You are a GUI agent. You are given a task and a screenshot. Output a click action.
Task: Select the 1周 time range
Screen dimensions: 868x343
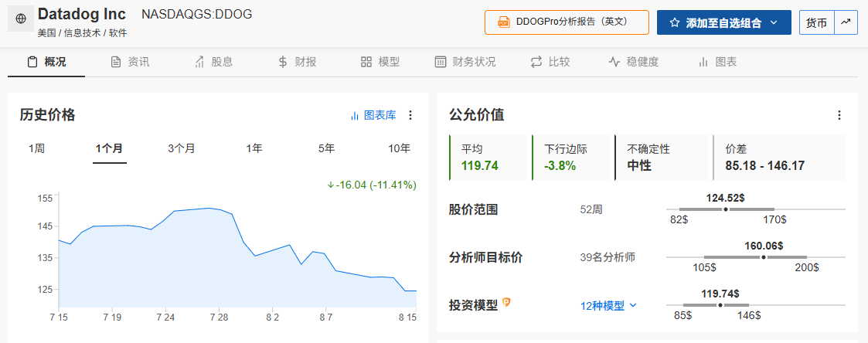[x=36, y=148]
